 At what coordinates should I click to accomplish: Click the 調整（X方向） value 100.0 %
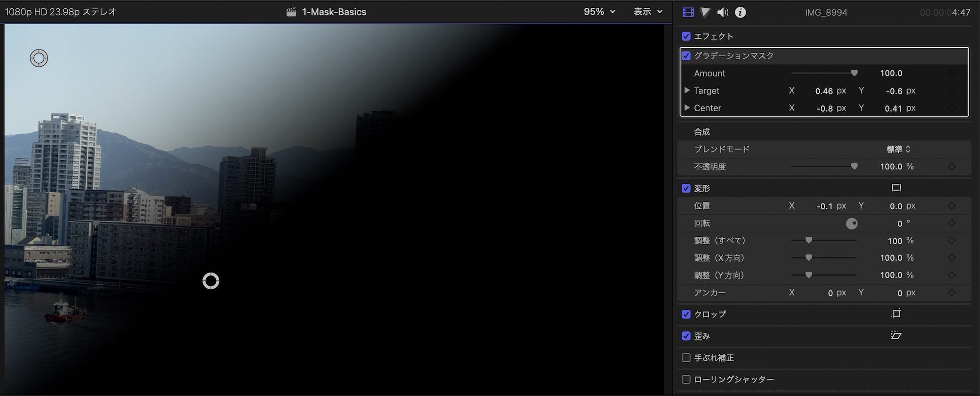click(x=897, y=258)
